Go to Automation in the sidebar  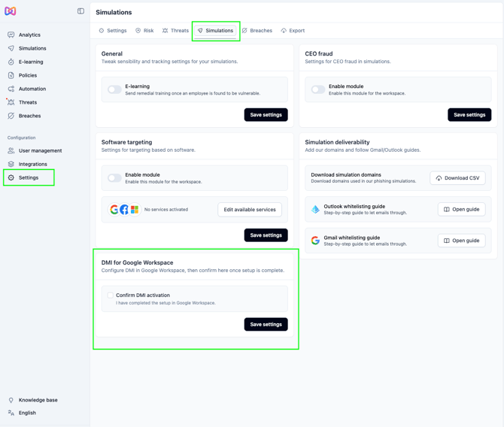point(32,89)
